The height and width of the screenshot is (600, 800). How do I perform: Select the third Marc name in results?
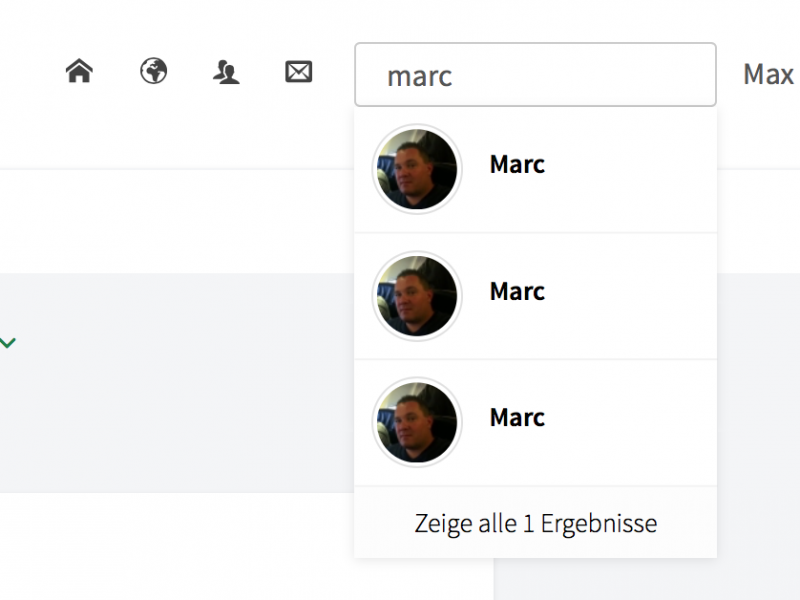click(517, 417)
